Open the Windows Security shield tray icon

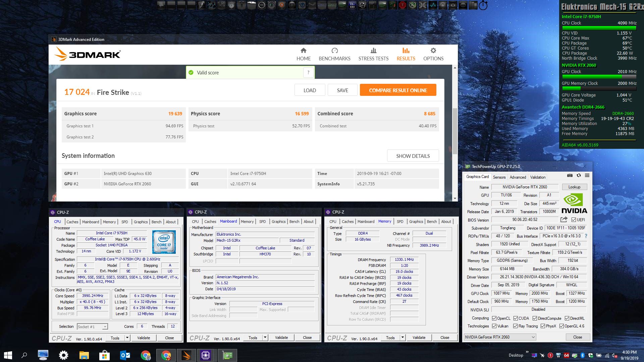coord(590,355)
